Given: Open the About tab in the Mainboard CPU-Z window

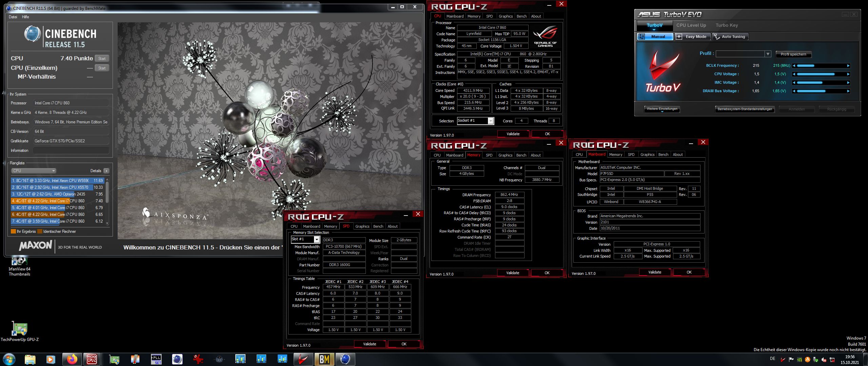Looking at the screenshot, I should point(677,155).
